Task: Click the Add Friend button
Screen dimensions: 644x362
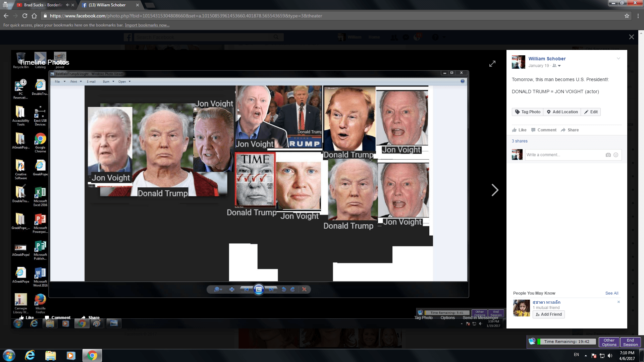Action: click(x=548, y=314)
